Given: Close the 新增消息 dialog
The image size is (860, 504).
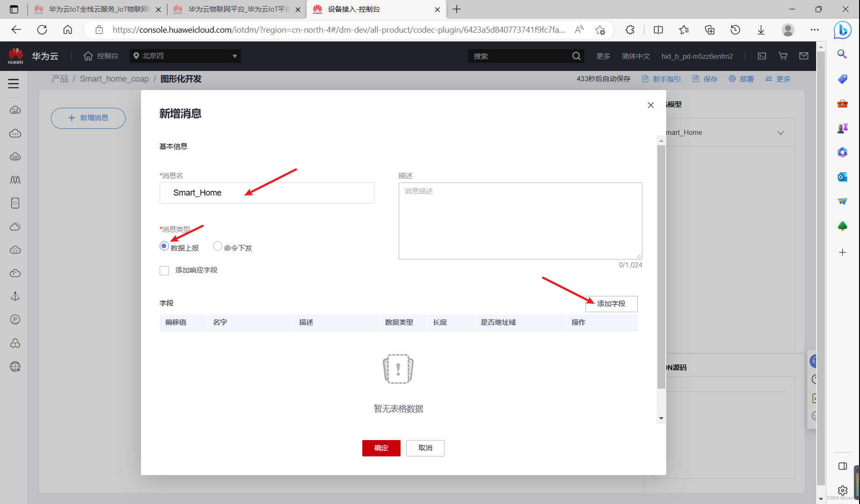Looking at the screenshot, I should [x=651, y=105].
